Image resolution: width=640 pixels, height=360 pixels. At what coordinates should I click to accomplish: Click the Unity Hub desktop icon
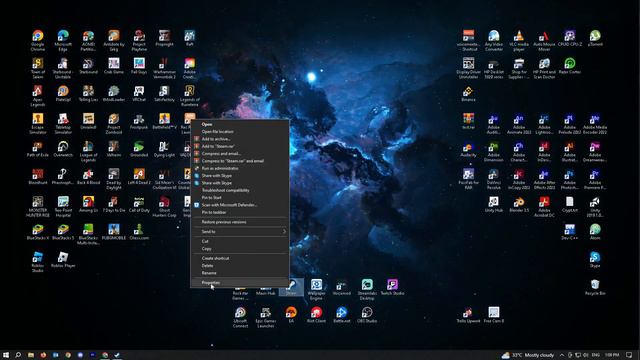point(493,204)
